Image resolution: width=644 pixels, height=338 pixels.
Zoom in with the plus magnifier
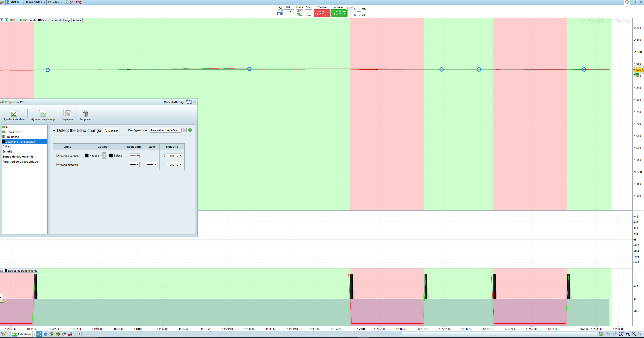(634, 334)
